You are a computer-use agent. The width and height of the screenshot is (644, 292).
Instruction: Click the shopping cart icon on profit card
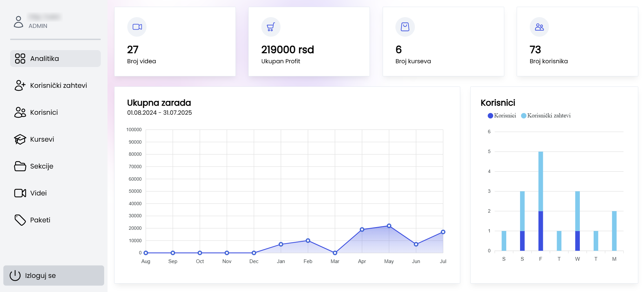click(x=271, y=27)
